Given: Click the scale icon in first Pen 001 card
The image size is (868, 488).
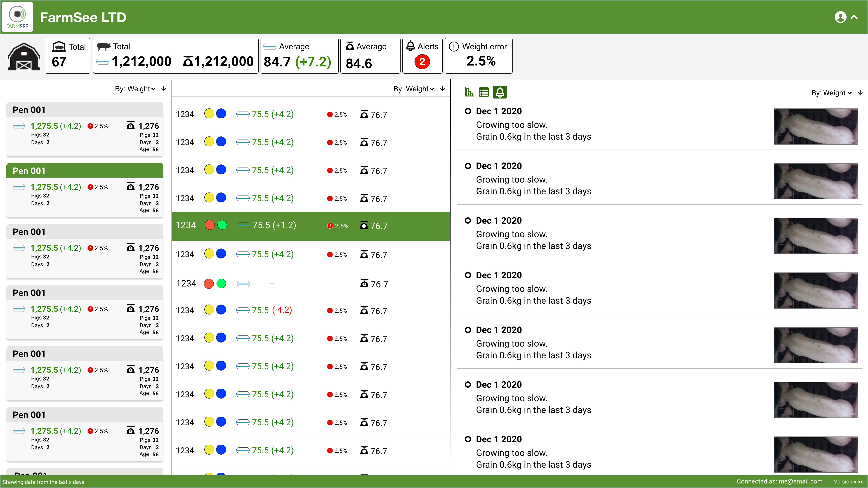Looking at the screenshot, I should tap(131, 126).
